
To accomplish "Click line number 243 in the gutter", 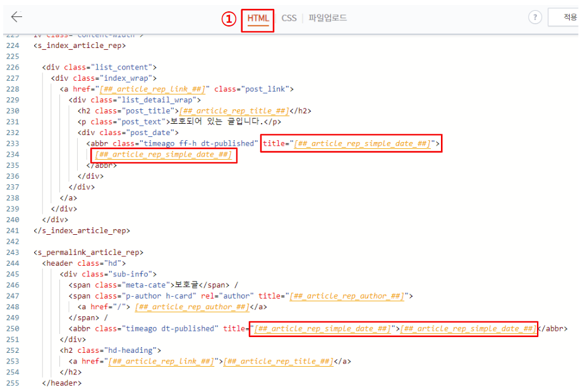I will [13, 252].
